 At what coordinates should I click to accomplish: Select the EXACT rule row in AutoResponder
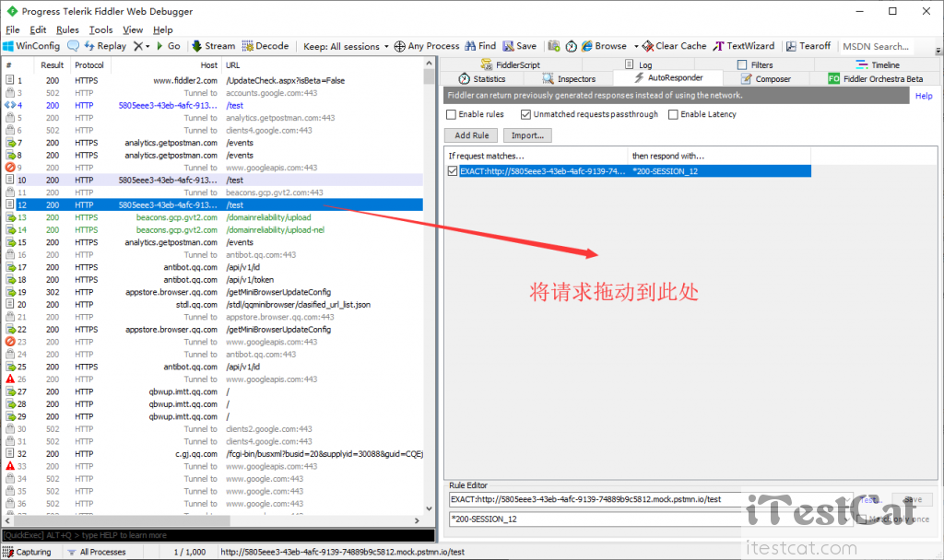(x=629, y=171)
